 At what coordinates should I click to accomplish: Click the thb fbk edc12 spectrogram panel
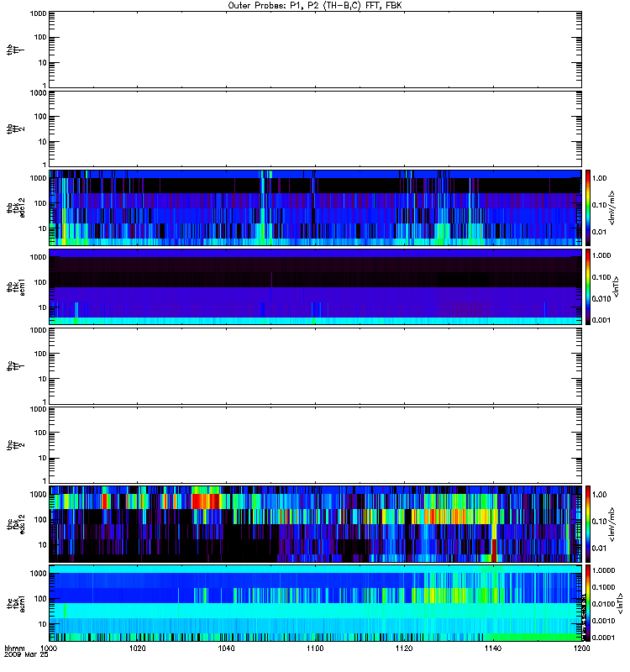click(315, 207)
